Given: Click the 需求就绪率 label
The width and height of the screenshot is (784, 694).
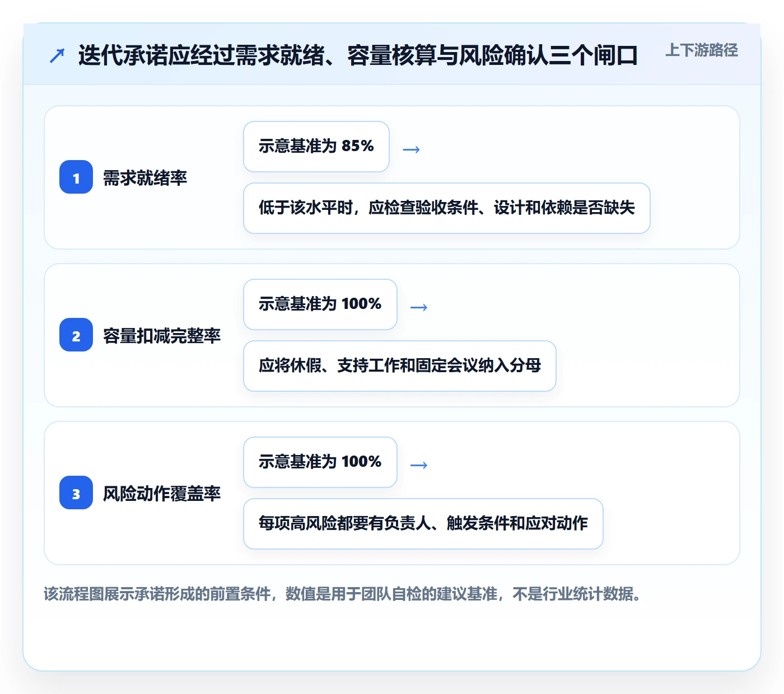Looking at the screenshot, I should [145, 178].
